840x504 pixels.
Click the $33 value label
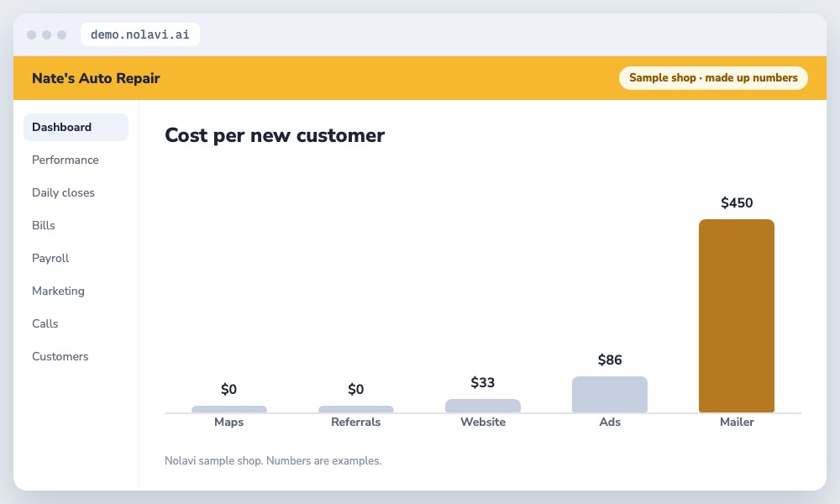point(483,382)
